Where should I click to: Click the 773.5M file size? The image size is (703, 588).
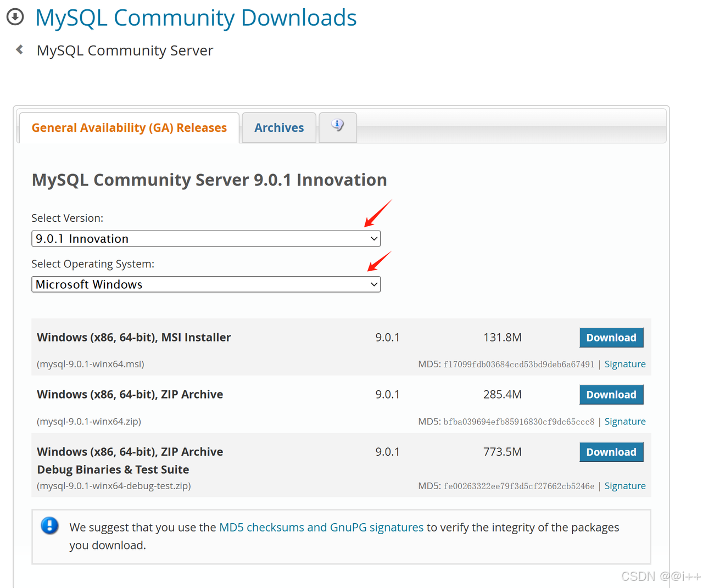(x=503, y=452)
